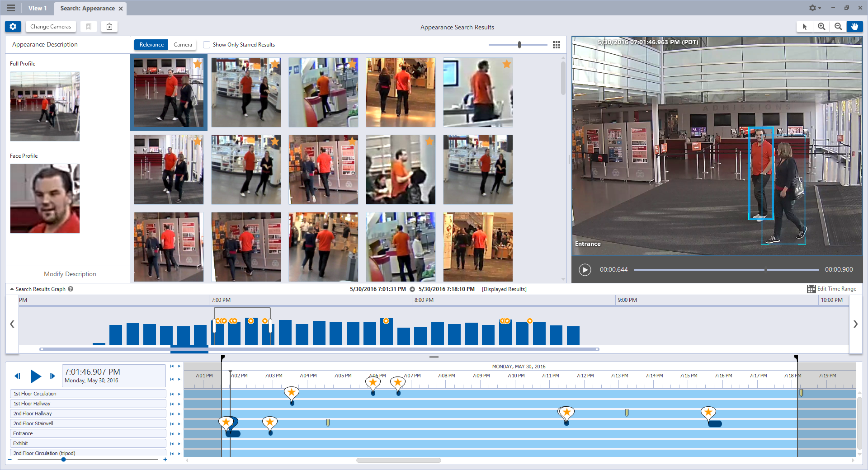Click the blue gear search settings icon

pos(13,27)
